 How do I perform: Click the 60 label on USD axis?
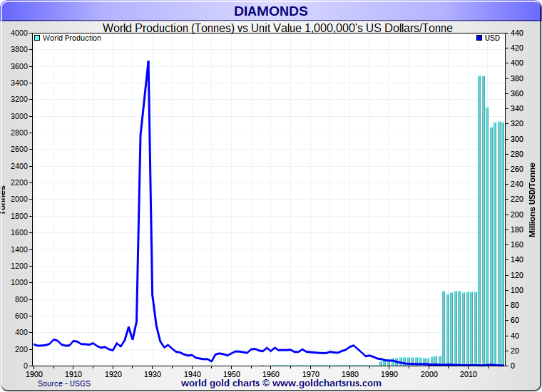[x=515, y=321]
